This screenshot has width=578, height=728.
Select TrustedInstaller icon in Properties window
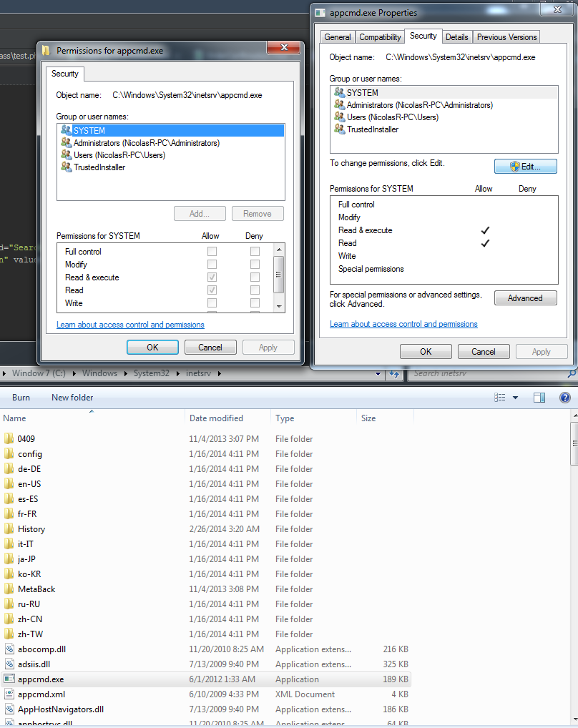pyautogui.click(x=339, y=129)
